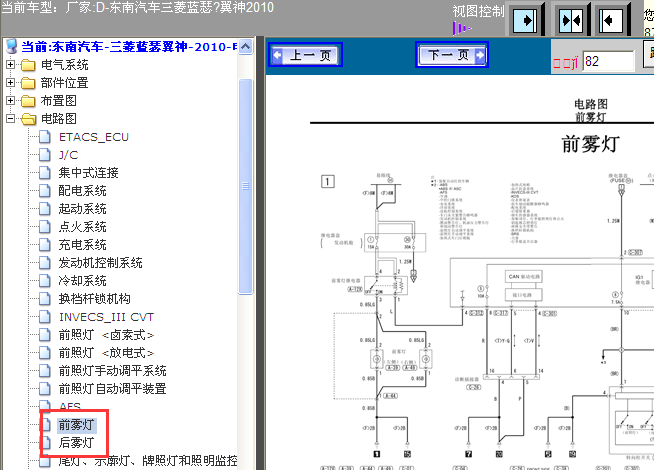Open the 前照灯 <卤素式> diagram
The width and height of the screenshot is (654, 470).
[x=106, y=335]
